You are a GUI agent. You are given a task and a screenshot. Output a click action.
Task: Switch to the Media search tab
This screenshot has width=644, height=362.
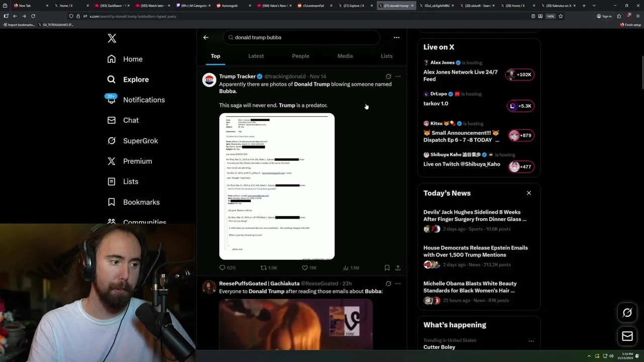click(x=345, y=56)
